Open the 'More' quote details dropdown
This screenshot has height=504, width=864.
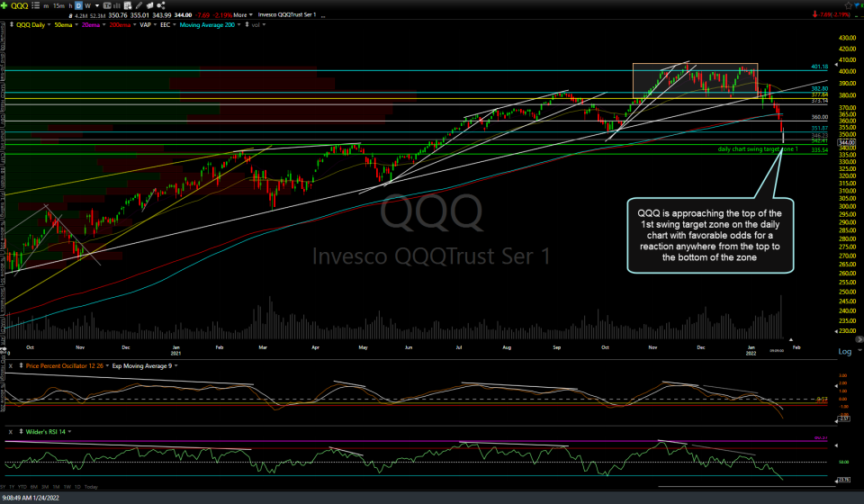[243, 15]
